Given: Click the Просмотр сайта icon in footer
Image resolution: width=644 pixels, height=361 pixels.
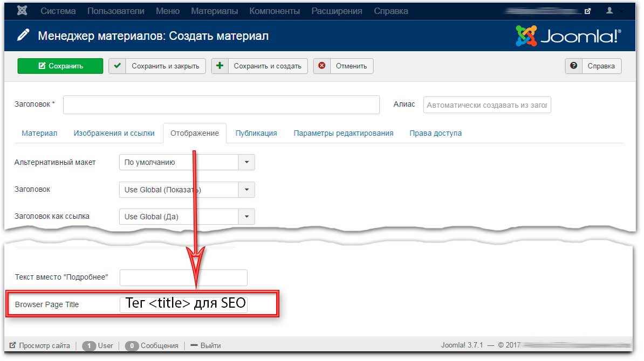Looking at the screenshot, I should pos(12,345).
